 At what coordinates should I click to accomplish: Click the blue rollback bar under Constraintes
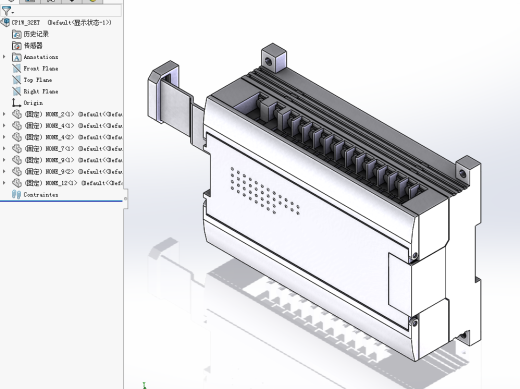point(61,201)
